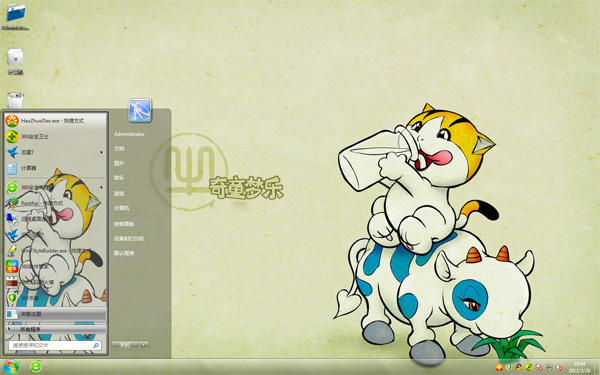
Task: Open flashfxp shortcut in Start menu
Action: 55,203
